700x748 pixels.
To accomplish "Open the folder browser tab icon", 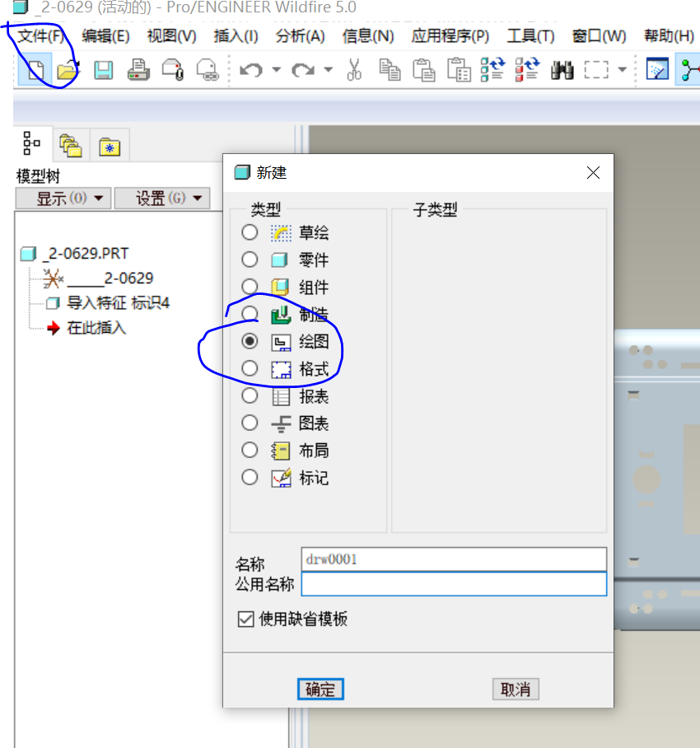I will point(71,146).
